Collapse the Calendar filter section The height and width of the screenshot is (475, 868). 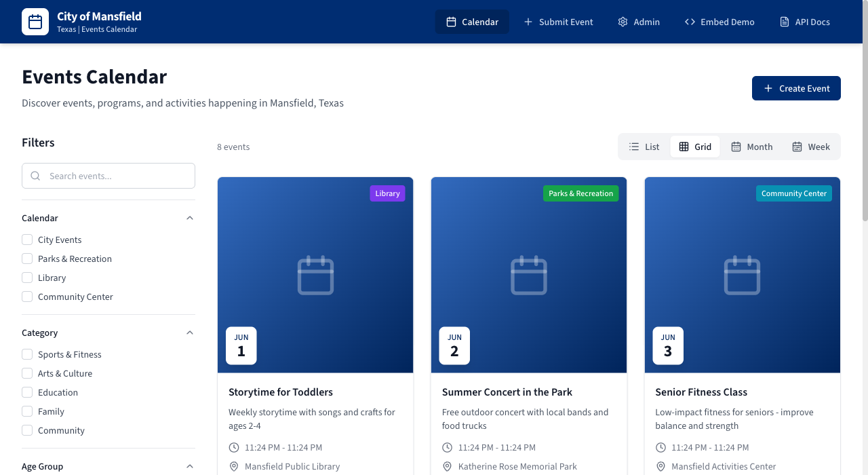[x=190, y=218]
